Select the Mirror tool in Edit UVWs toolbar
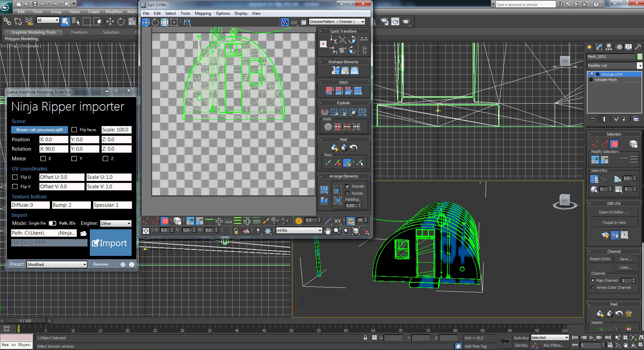This screenshot has height=350, width=644. pyautogui.click(x=187, y=22)
